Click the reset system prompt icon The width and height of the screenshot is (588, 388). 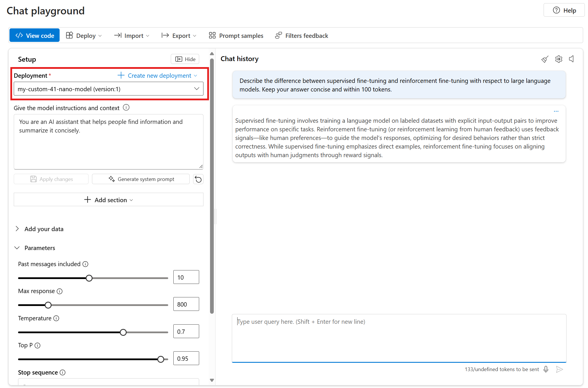[x=198, y=179]
